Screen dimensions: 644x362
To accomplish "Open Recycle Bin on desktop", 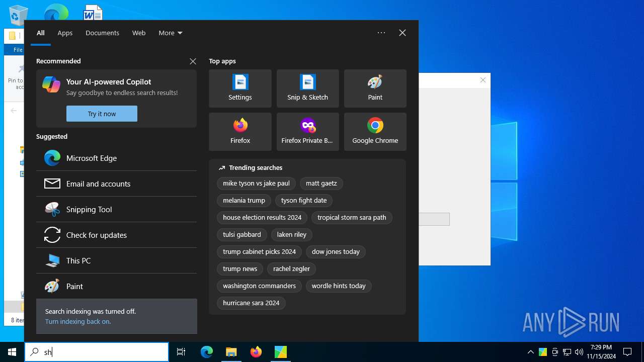I will point(19,15).
